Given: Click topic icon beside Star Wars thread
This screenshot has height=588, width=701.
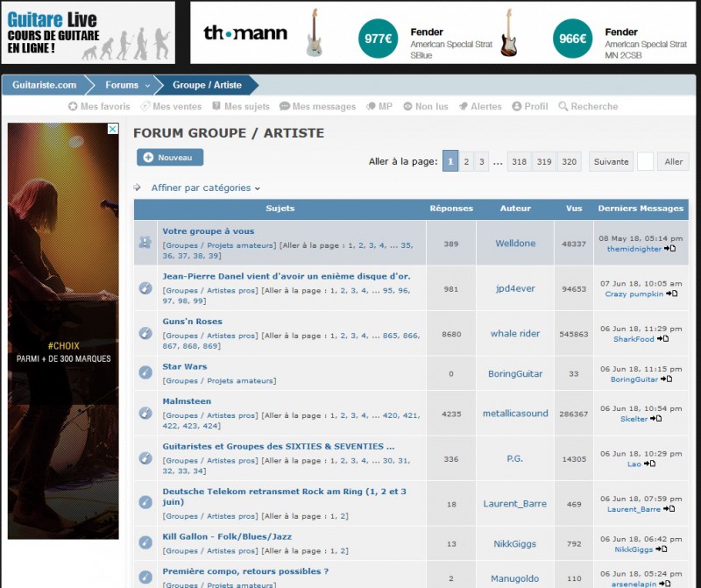Looking at the screenshot, I should point(145,373).
